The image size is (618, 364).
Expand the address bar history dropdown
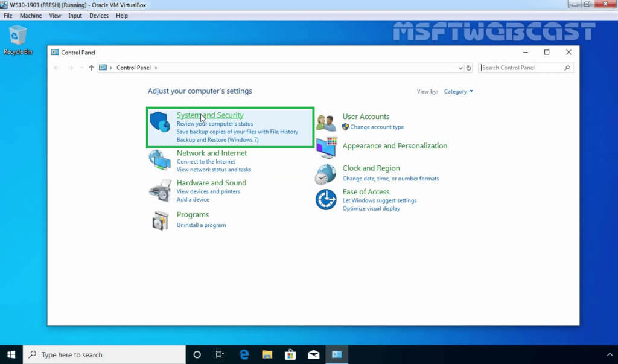tap(460, 68)
